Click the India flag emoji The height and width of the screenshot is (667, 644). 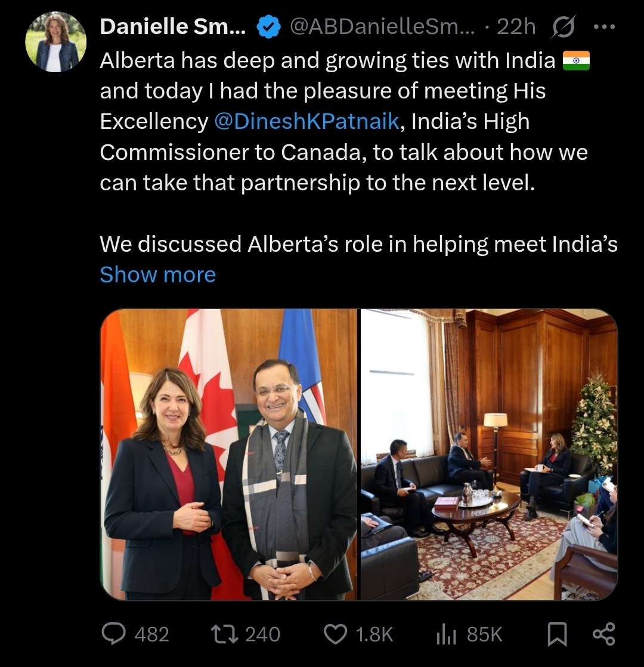click(576, 60)
